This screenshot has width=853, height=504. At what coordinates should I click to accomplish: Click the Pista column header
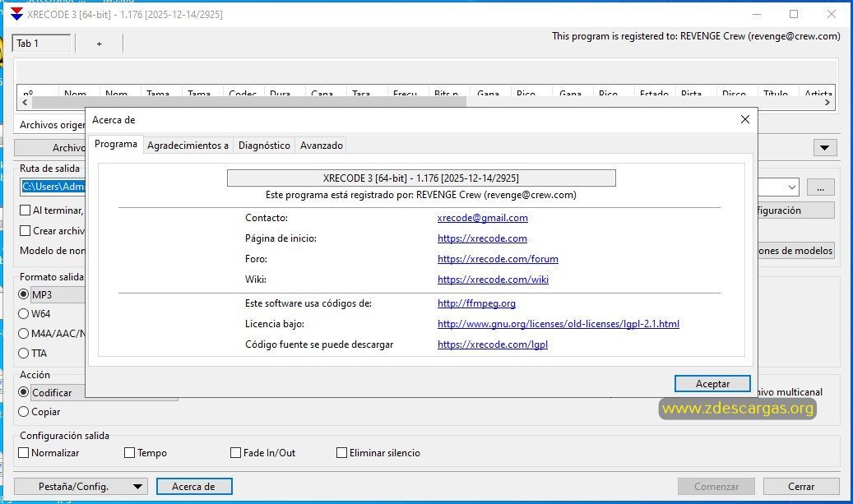pyautogui.click(x=695, y=92)
